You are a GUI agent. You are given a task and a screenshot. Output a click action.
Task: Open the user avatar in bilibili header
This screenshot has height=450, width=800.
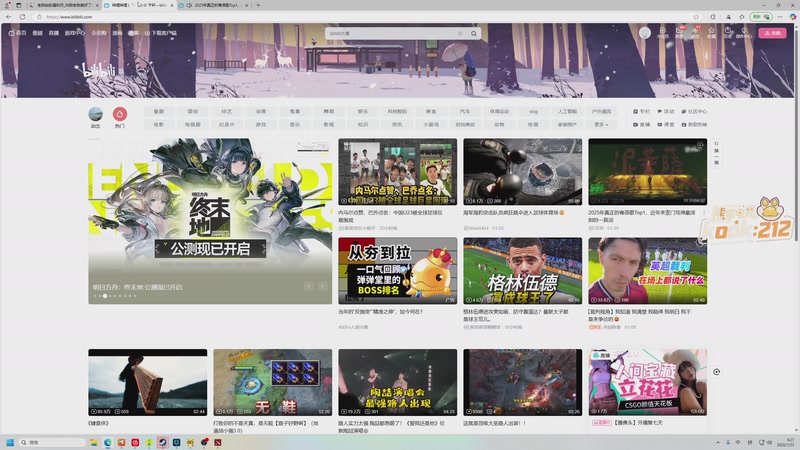tap(645, 33)
